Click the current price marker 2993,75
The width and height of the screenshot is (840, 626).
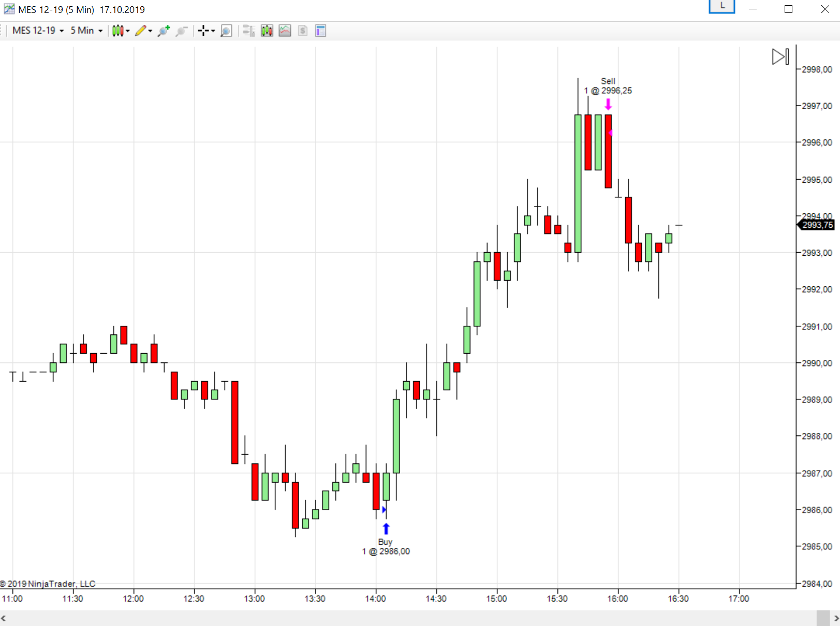[816, 225]
